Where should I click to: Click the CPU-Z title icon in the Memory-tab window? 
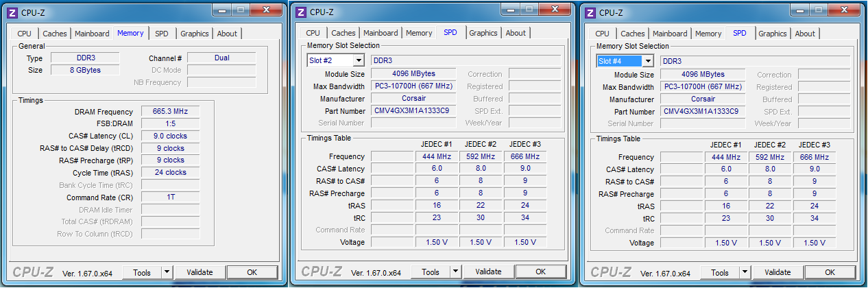coord(12,12)
